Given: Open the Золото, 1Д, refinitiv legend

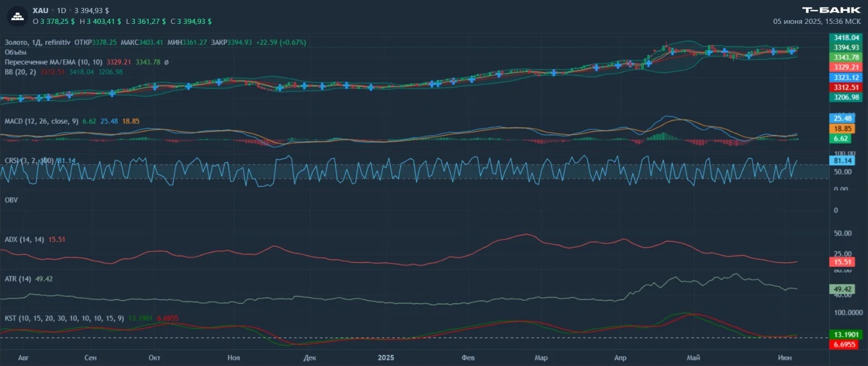Looking at the screenshot, I should click(37, 42).
